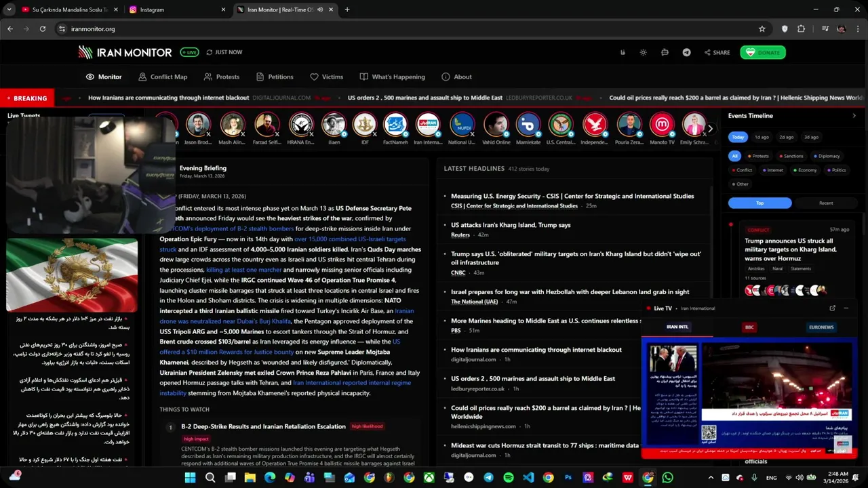Image resolution: width=868 pixels, height=488 pixels.
Task: Select the 3d ago timeline filter
Action: (811, 137)
